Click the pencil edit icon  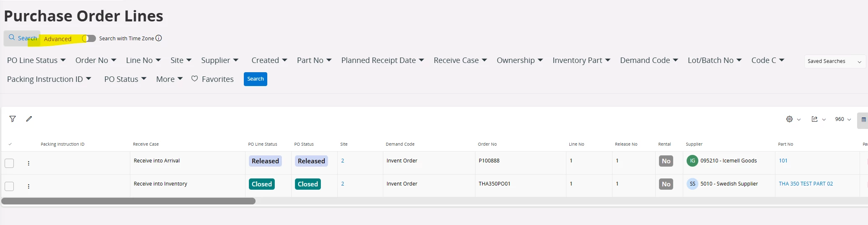tap(29, 119)
